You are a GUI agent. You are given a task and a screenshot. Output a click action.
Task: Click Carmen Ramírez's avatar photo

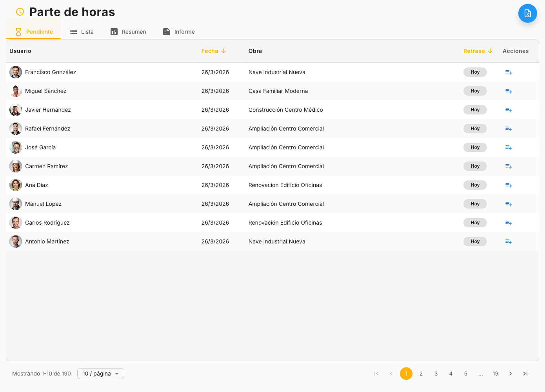(16, 166)
